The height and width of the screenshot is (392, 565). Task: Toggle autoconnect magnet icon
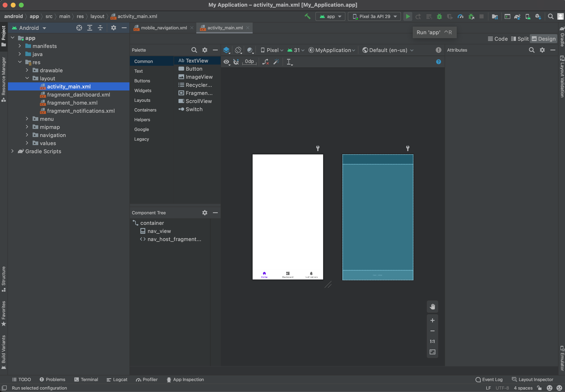tap(236, 62)
